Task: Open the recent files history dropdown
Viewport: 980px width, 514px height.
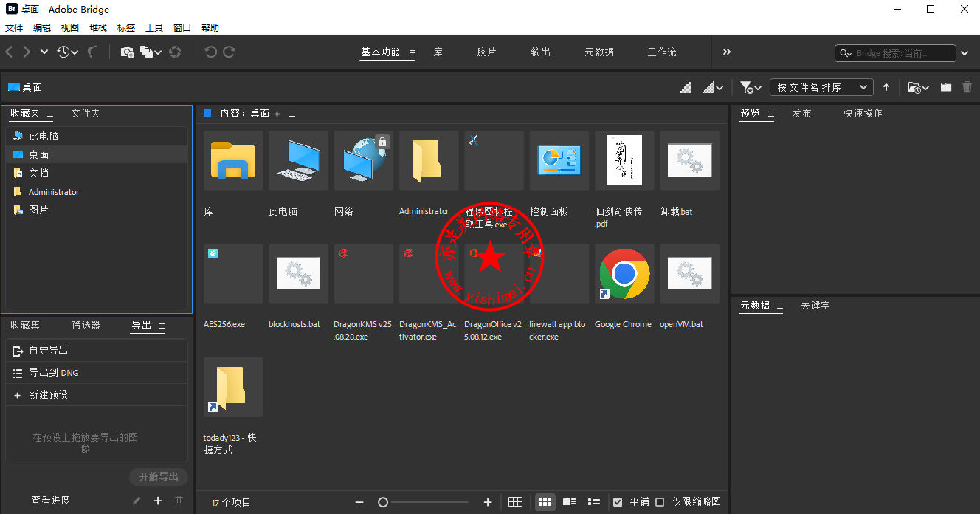Action: (x=68, y=52)
